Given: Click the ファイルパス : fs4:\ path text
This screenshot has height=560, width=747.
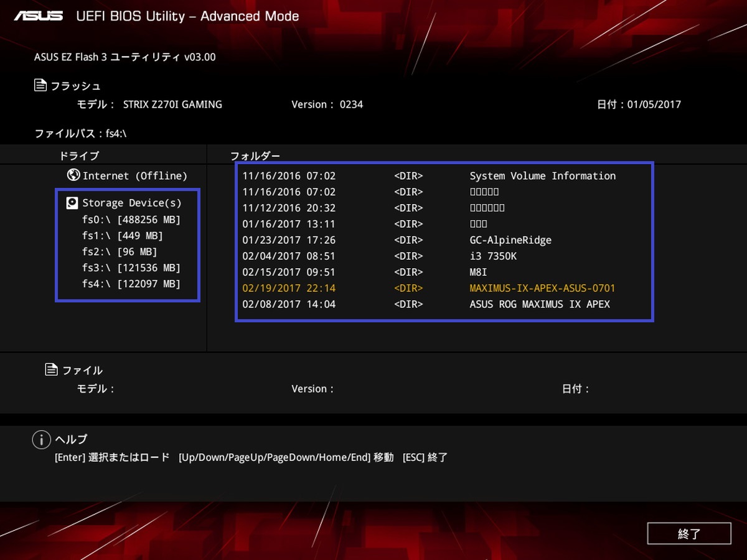Looking at the screenshot, I should click(81, 134).
